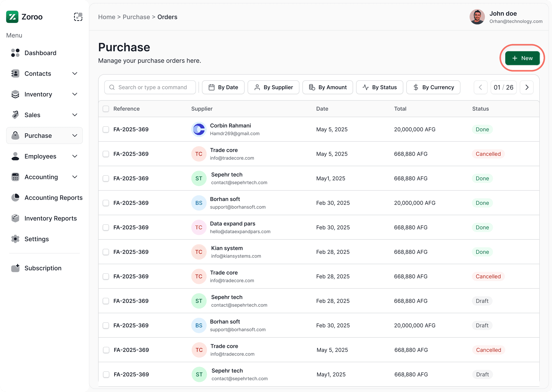The width and height of the screenshot is (552, 392).
Task: Select the Inventory Reports icon
Action: coord(15,218)
